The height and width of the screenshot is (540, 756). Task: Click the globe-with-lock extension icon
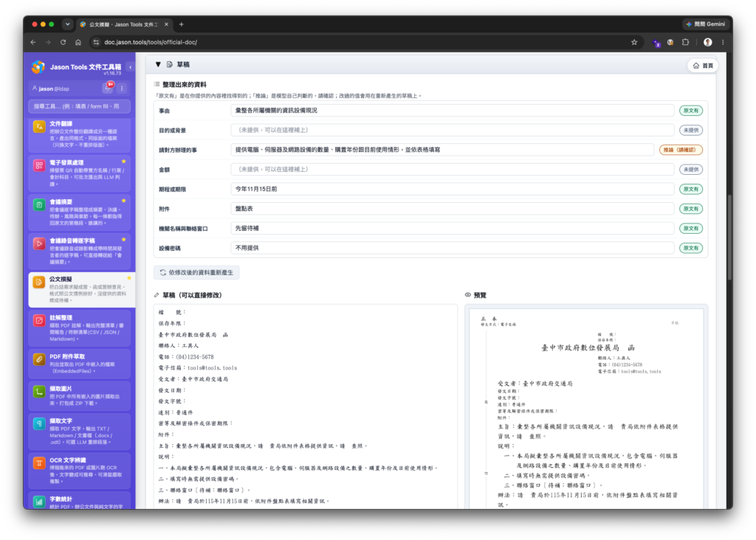670,42
